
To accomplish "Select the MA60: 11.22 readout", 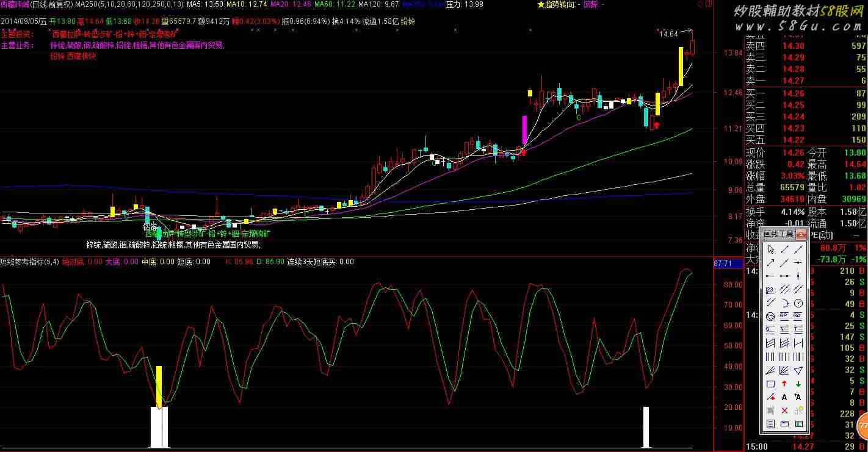I will (335, 4).
